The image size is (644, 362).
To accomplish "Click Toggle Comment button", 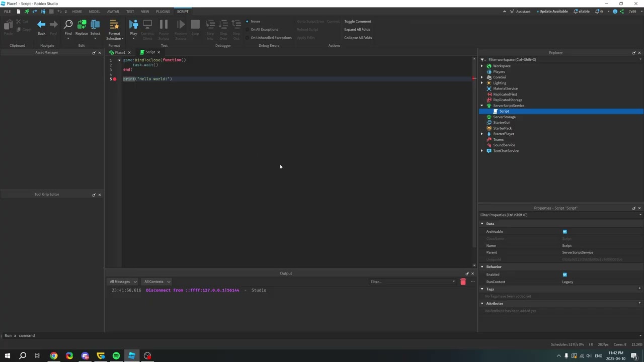I will [358, 22].
